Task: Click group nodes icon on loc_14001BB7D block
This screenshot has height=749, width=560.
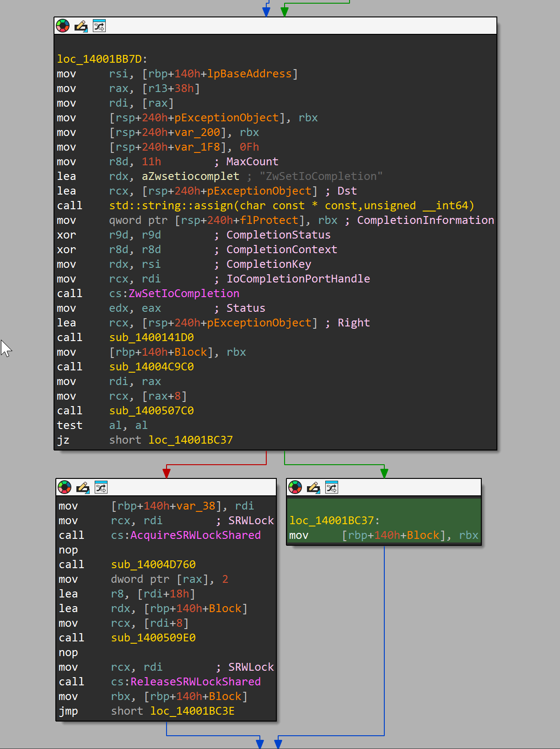Action: (99, 26)
